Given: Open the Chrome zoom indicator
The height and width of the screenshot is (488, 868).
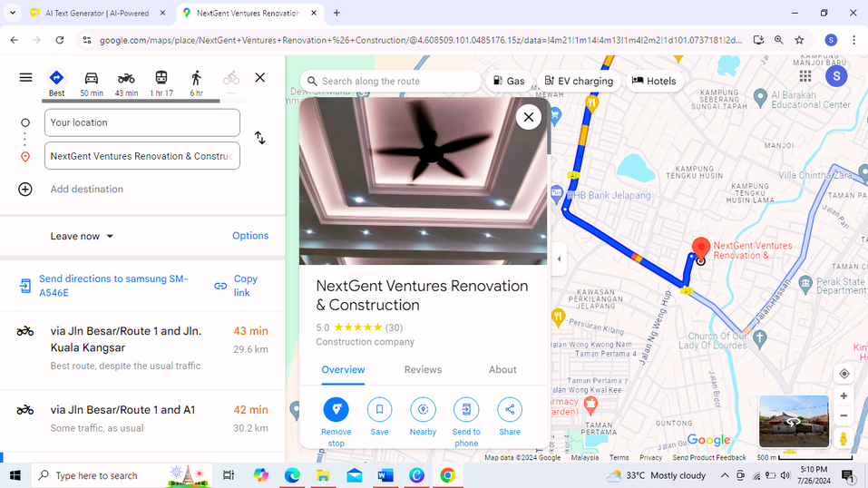Looking at the screenshot, I should (779, 40).
